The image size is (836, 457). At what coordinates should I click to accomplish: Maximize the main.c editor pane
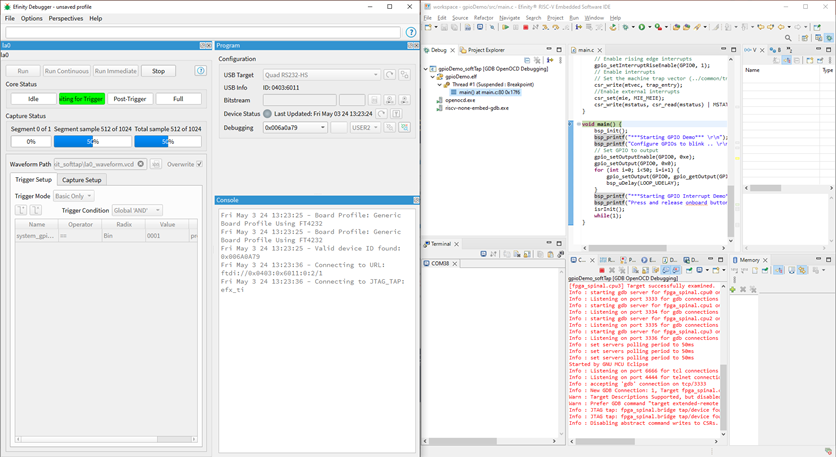(x=736, y=50)
